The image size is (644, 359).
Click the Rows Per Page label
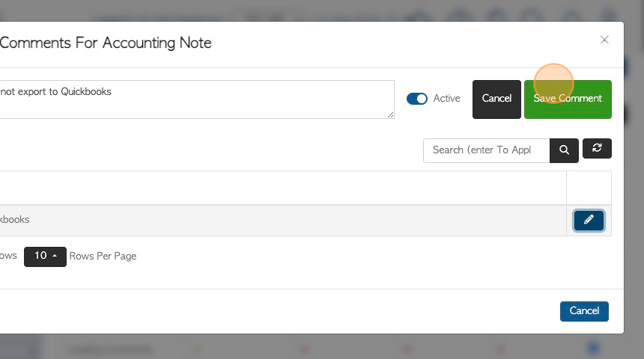[103, 257]
